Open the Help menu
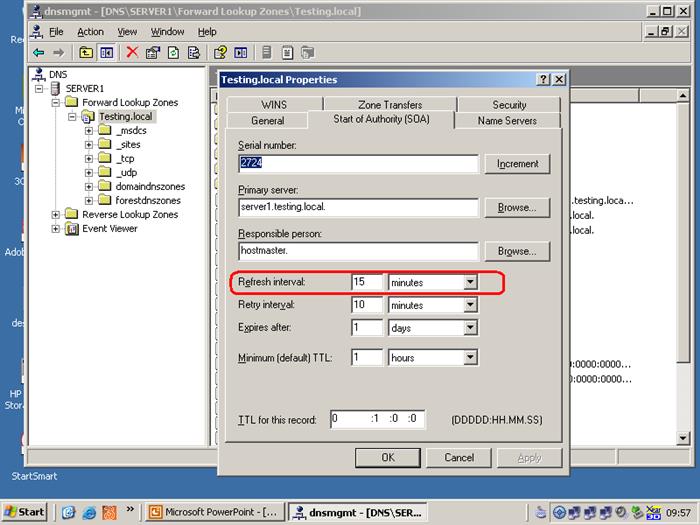The image size is (700, 525). coord(207,32)
